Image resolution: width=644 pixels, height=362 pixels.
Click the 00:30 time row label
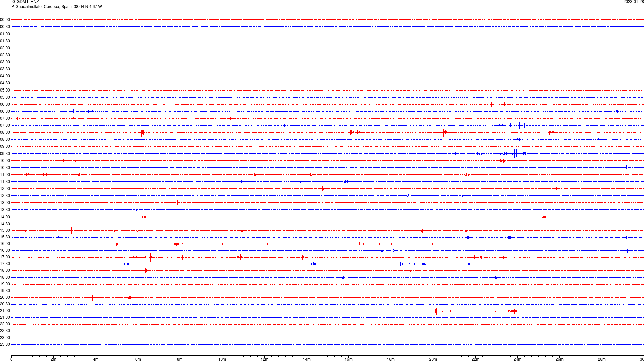(x=5, y=27)
